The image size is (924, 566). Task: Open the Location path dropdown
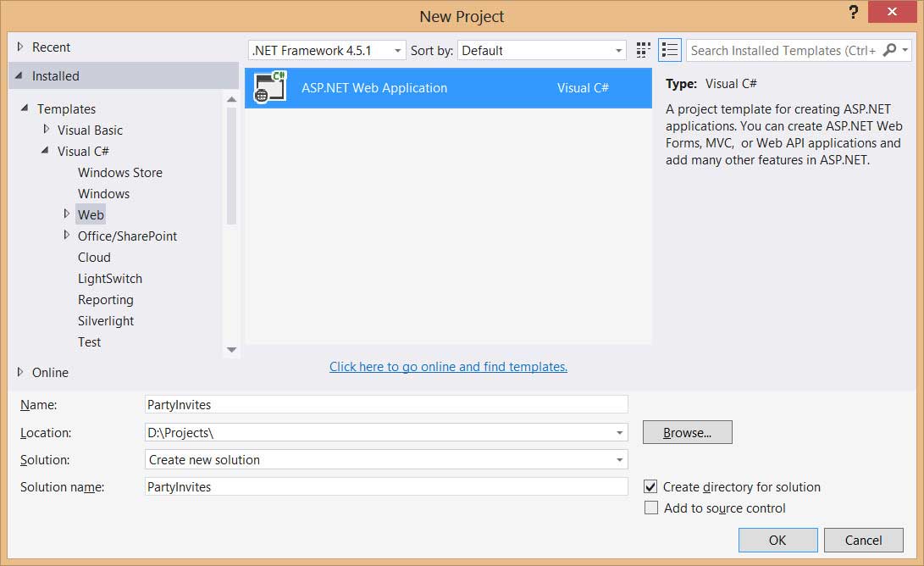[x=619, y=433]
